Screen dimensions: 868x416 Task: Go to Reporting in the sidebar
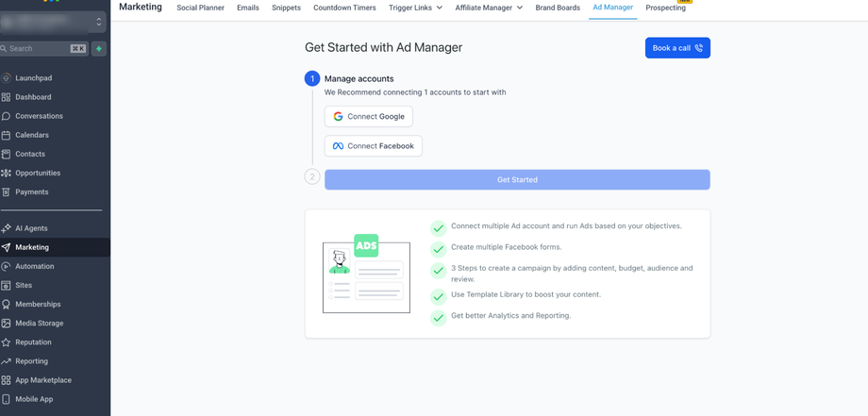31,361
